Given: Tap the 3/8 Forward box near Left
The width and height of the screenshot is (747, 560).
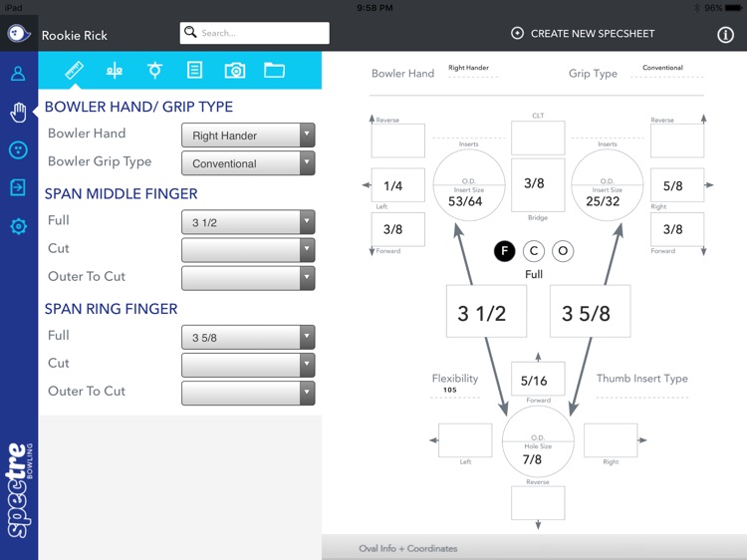Looking at the screenshot, I should 397,229.
